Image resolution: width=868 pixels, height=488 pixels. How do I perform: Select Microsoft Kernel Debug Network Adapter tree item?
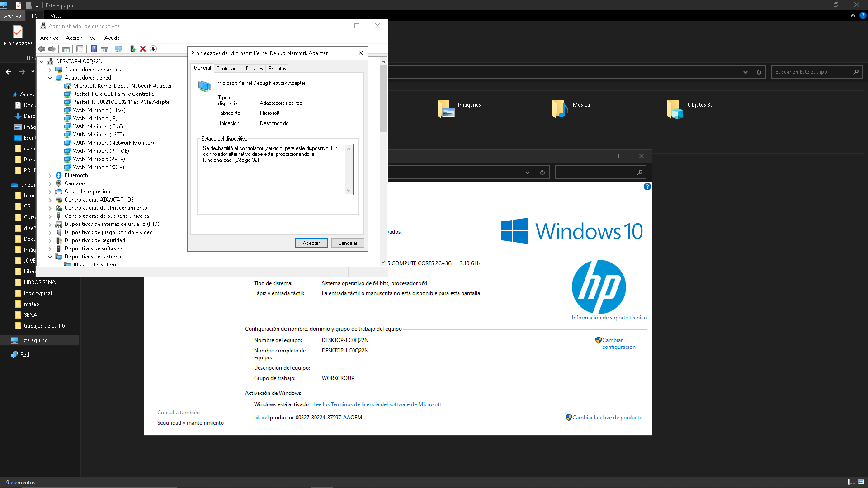(x=122, y=86)
